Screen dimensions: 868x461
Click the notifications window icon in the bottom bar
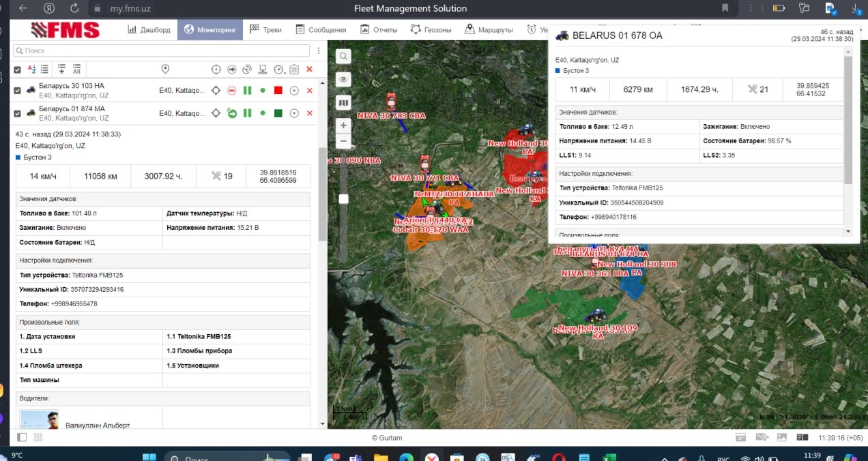tap(740, 437)
